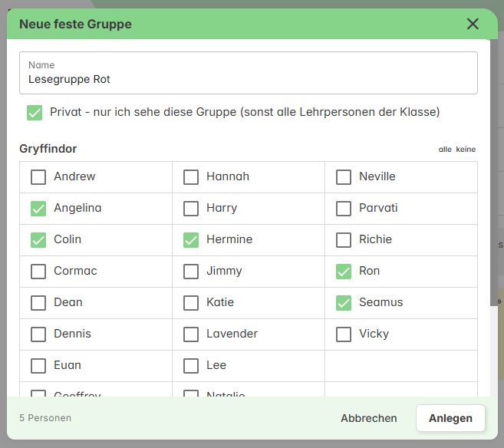This screenshot has width=504, height=448.
Task: Create the group with Anlegen
Action: point(450,418)
